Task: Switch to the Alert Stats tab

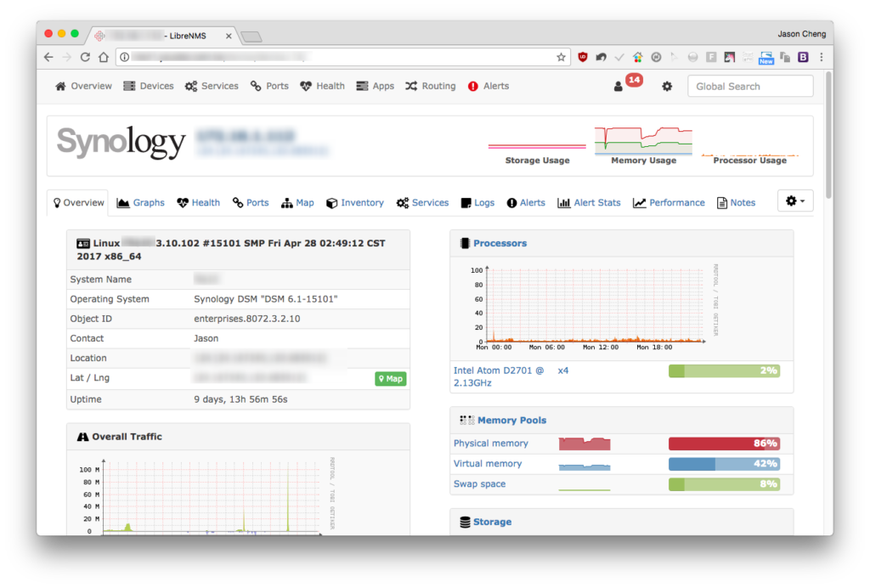Action: pyautogui.click(x=590, y=202)
